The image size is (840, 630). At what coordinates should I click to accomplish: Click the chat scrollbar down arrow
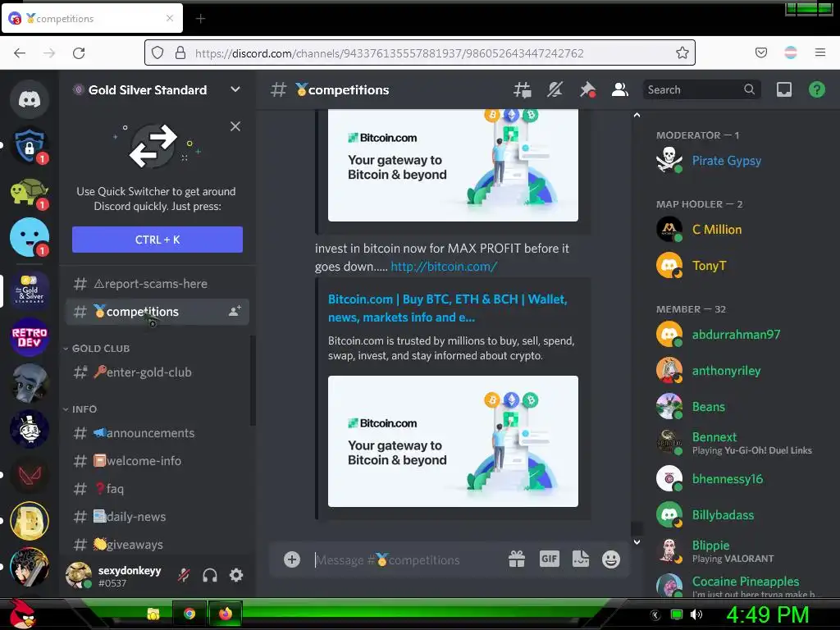[637, 542]
